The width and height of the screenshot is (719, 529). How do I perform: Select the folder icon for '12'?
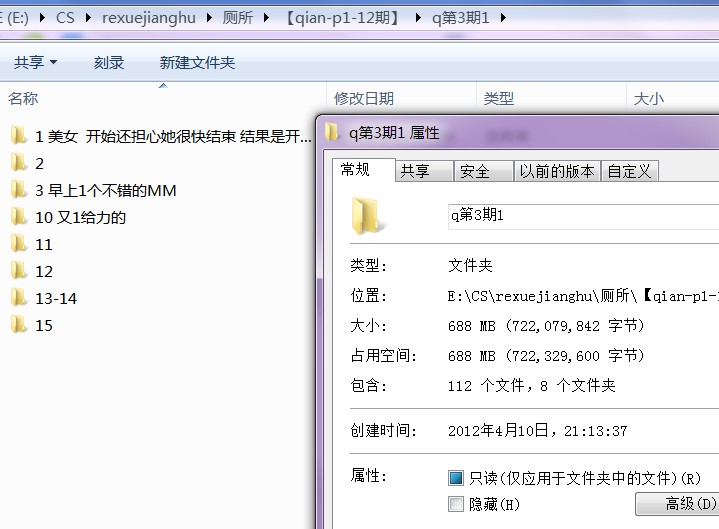click(19, 271)
